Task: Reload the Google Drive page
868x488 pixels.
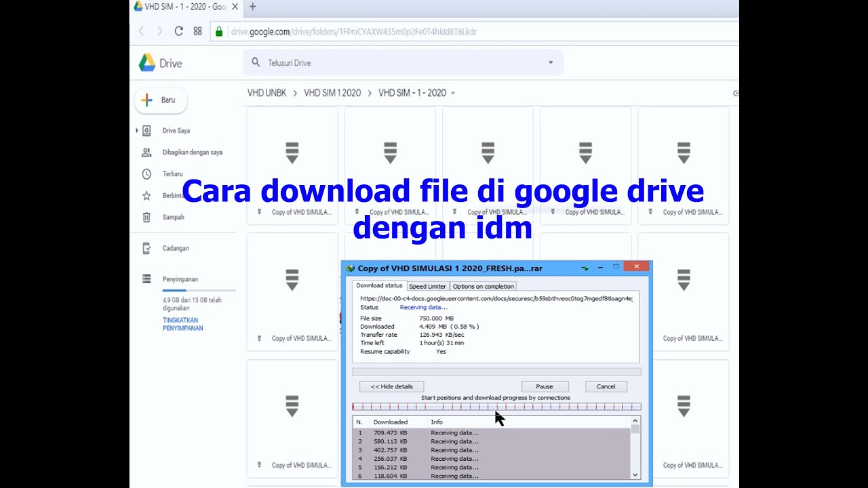Action: coord(178,31)
